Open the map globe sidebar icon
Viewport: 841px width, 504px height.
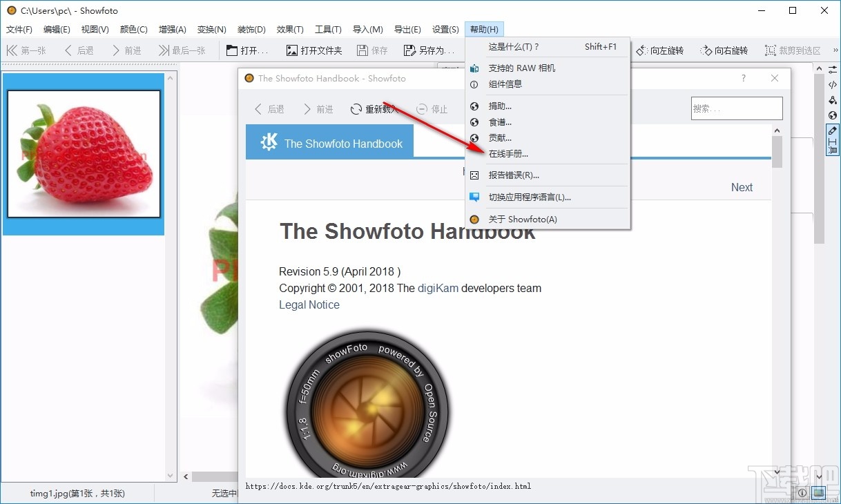pos(833,115)
